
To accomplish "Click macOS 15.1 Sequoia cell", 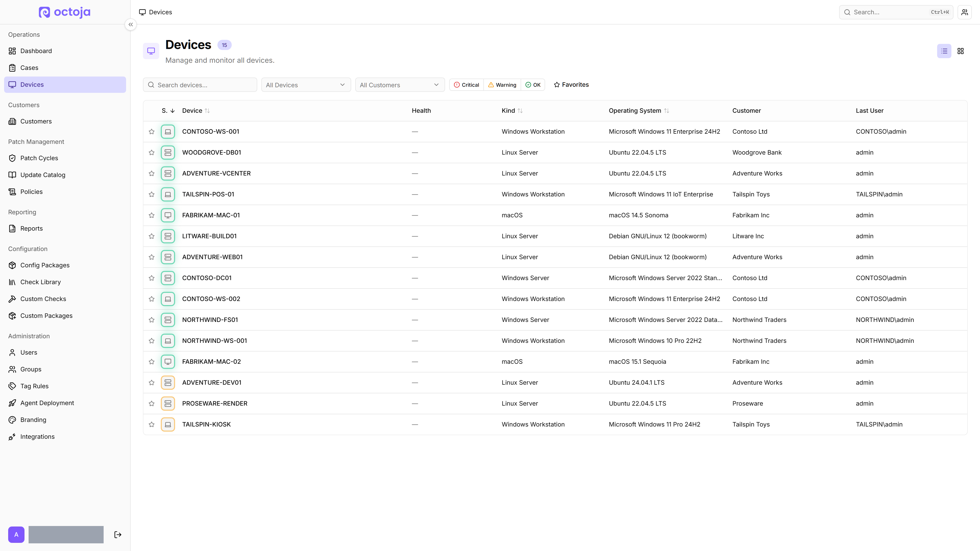I will (x=637, y=362).
